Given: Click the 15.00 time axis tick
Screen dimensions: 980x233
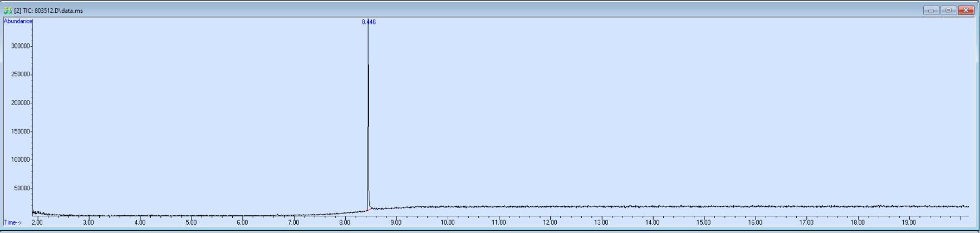Looking at the screenshot, I should point(704,222).
